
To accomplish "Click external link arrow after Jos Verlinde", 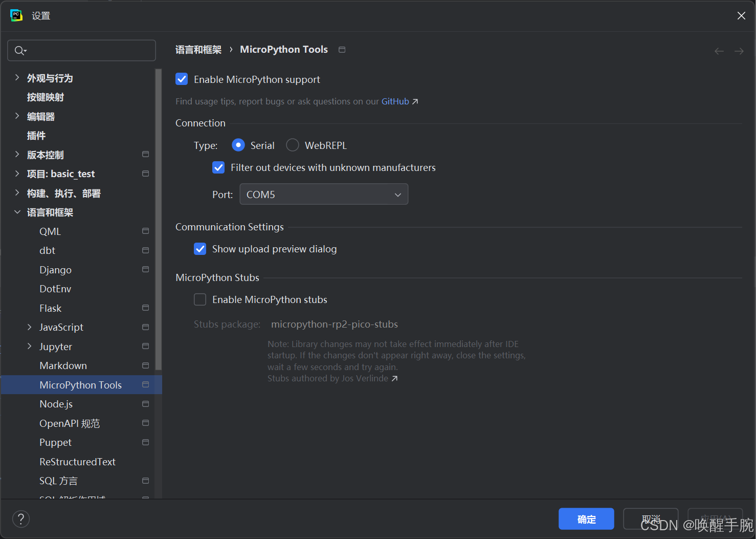I will pyautogui.click(x=394, y=379).
